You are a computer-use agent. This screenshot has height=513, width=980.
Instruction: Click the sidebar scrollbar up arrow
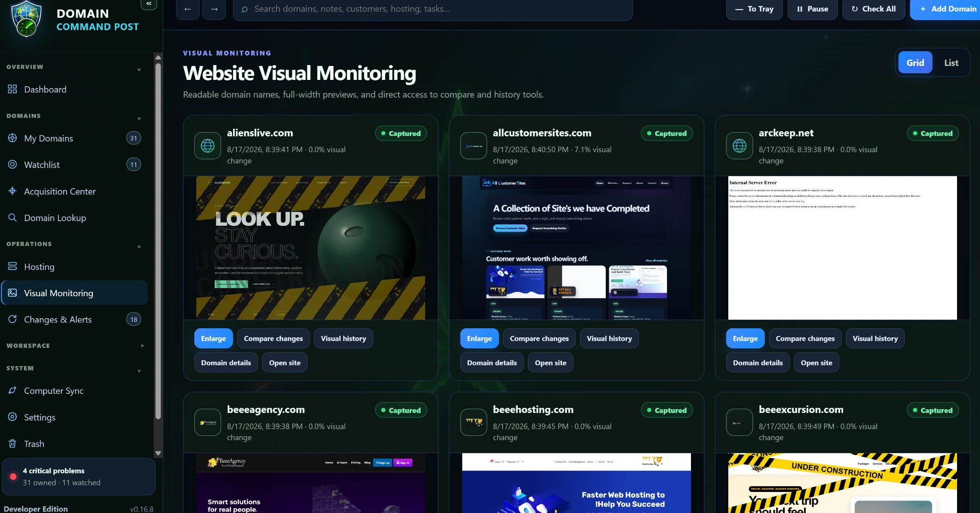[x=158, y=57]
